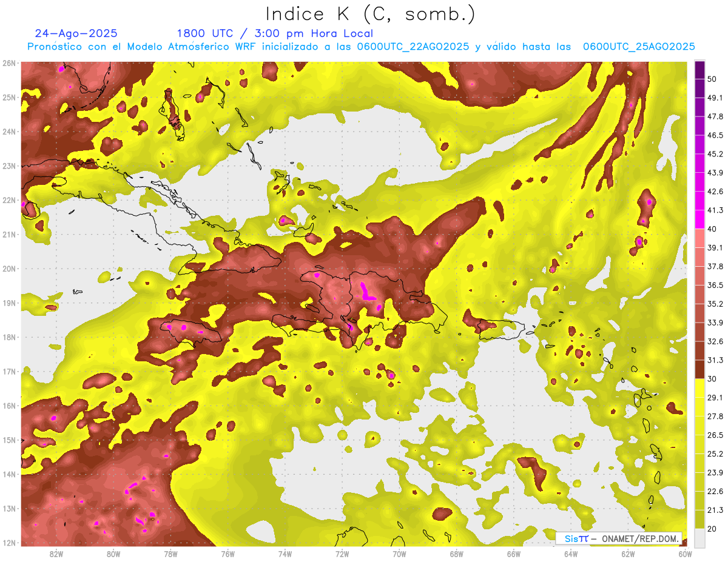Image resolution: width=728 pixels, height=562 pixels.
Task: Click the latitude label "14N"
Action: [x=9, y=474]
